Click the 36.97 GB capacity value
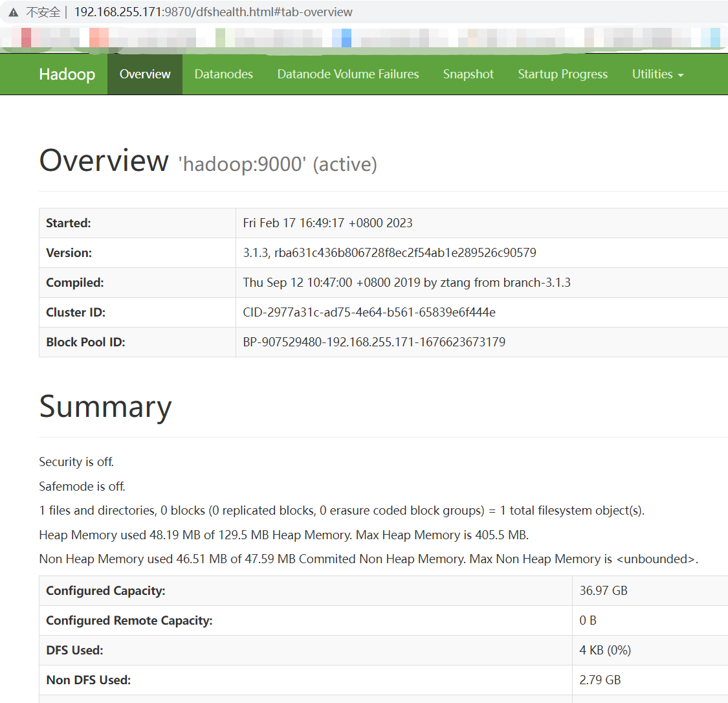This screenshot has height=703, width=728. (x=603, y=590)
